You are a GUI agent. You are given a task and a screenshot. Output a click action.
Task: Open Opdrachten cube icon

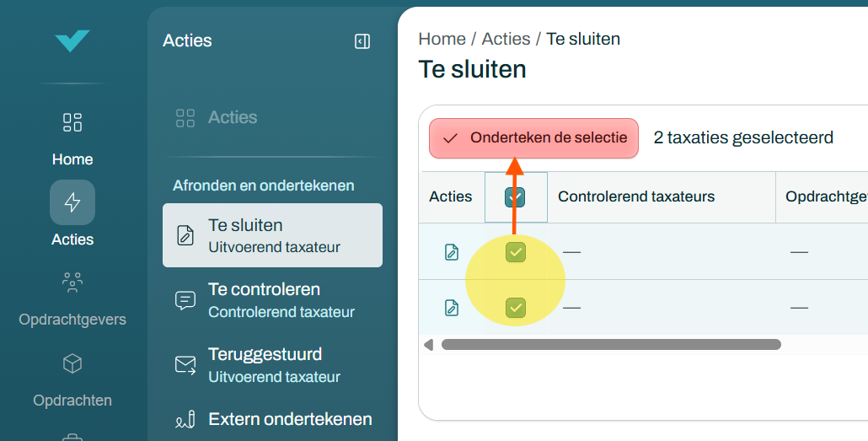click(72, 363)
